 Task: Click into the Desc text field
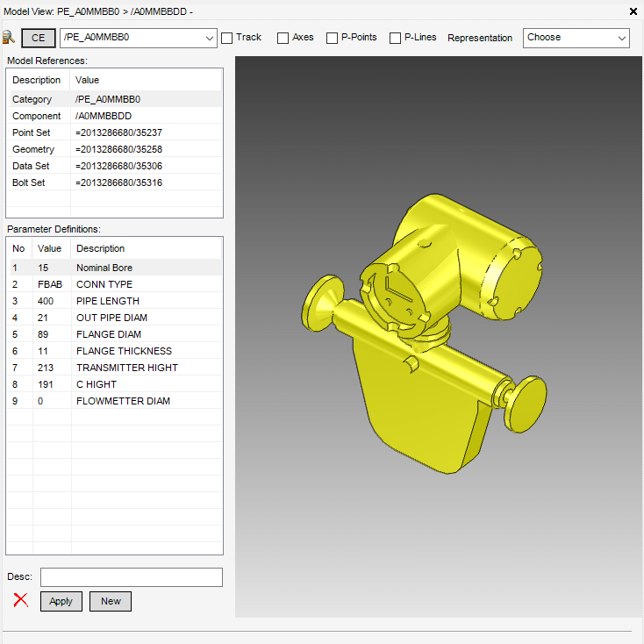click(132, 576)
